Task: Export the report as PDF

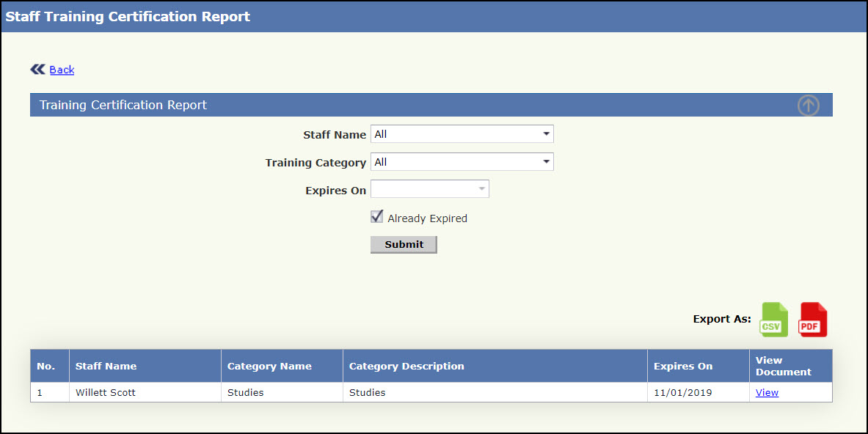Action: tap(812, 320)
